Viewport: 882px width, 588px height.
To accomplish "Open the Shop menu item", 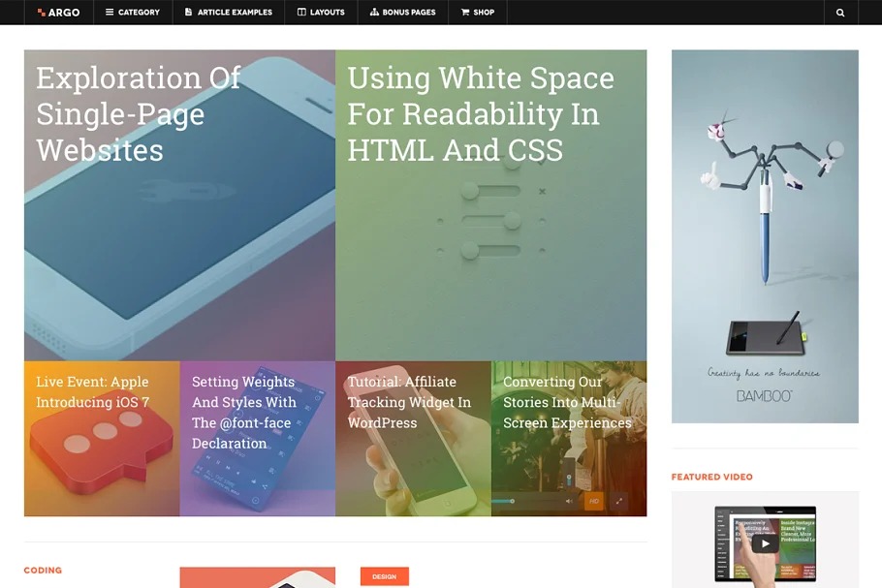I will coord(478,13).
